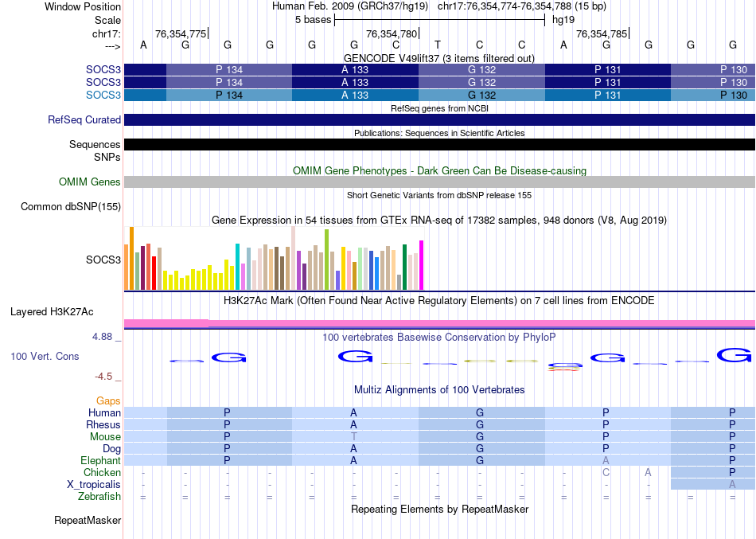Image resolution: width=756 pixels, height=539 pixels.
Task: Click the RefSeq Curated label
Action: click(x=84, y=119)
